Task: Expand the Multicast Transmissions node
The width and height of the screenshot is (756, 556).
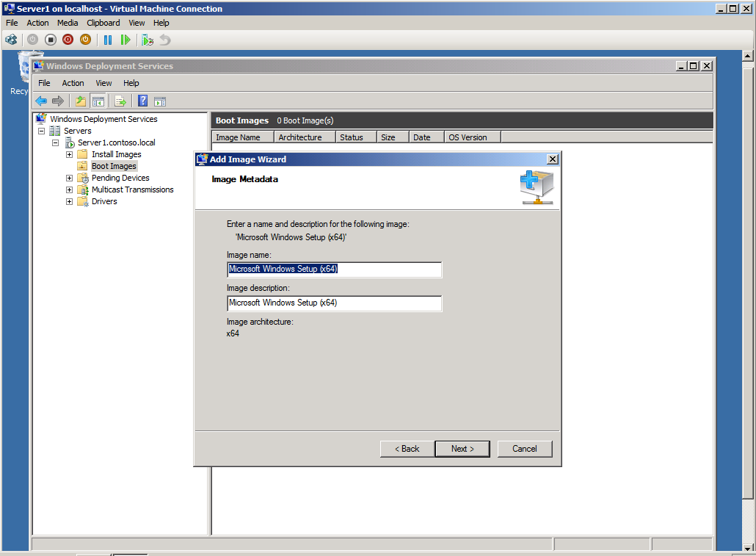Action: pyautogui.click(x=70, y=189)
